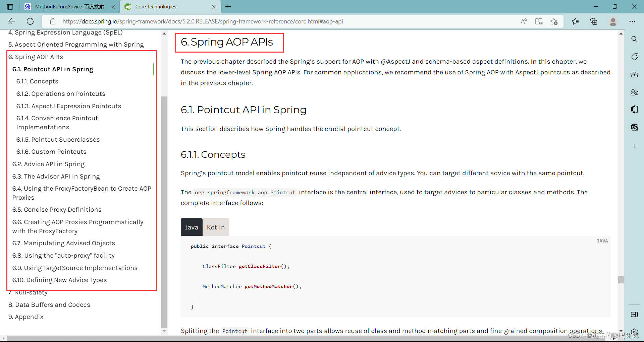The image size is (644, 342).
Task: Open sidebar Search
Action: coord(634,39)
